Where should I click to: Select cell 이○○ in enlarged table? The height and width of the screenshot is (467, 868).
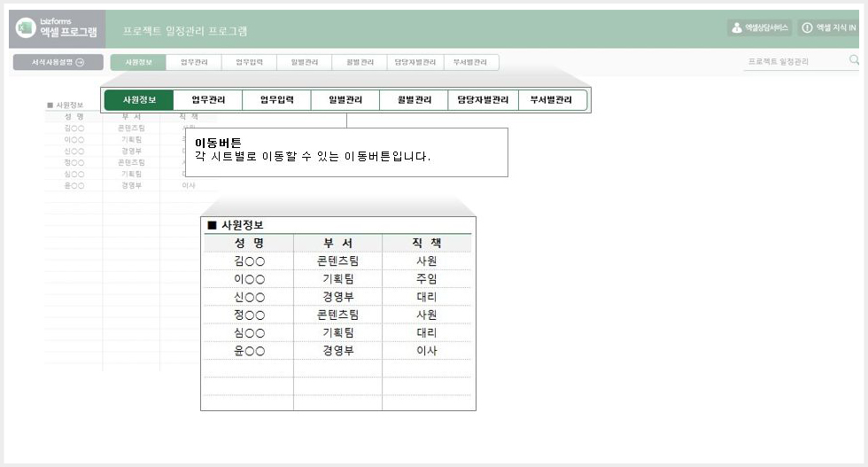click(249, 279)
